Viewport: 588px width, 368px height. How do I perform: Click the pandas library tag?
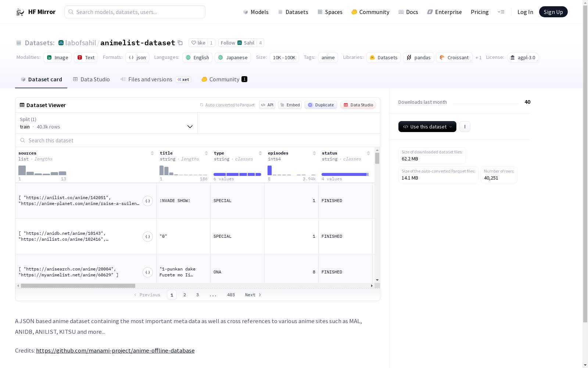click(419, 57)
